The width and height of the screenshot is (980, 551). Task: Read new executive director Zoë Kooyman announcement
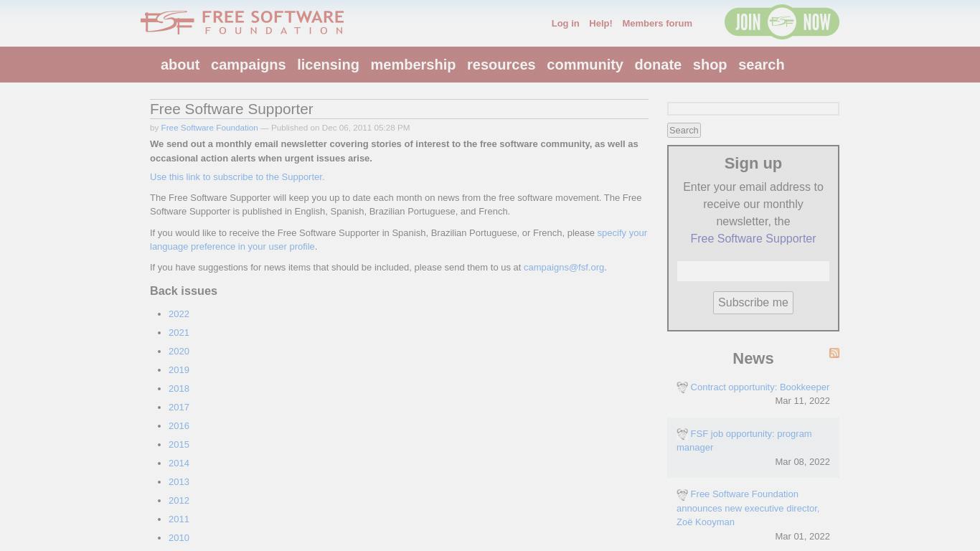click(748, 508)
